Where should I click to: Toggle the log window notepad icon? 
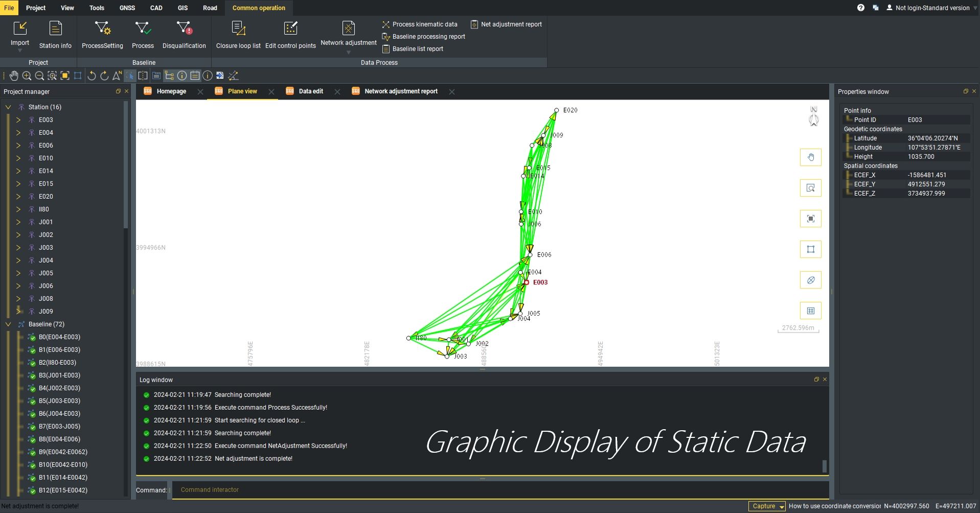coord(195,76)
